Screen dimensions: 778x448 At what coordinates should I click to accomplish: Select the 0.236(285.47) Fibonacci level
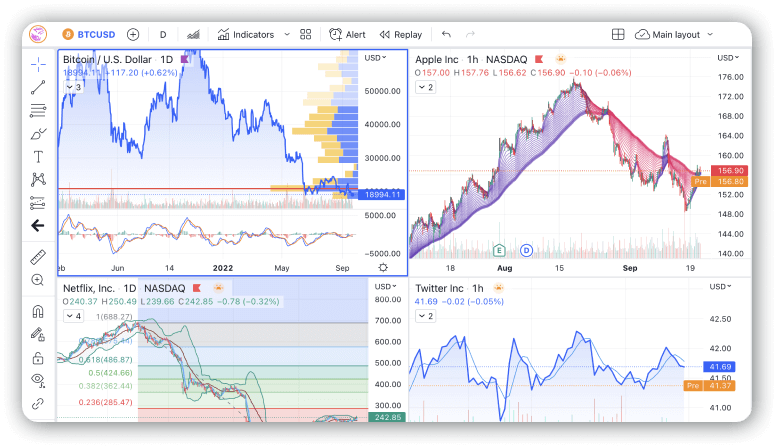pyautogui.click(x=105, y=402)
